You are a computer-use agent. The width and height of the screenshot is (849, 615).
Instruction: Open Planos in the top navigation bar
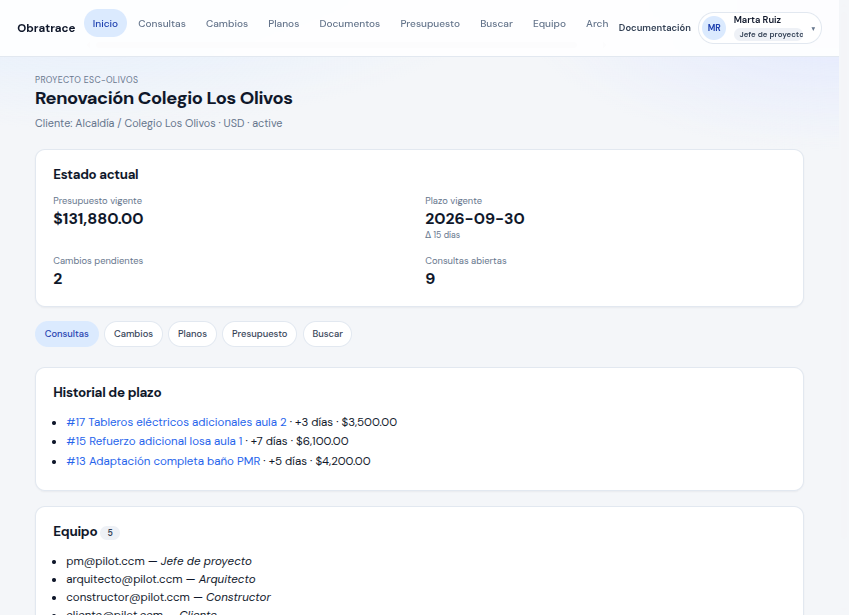click(x=284, y=24)
